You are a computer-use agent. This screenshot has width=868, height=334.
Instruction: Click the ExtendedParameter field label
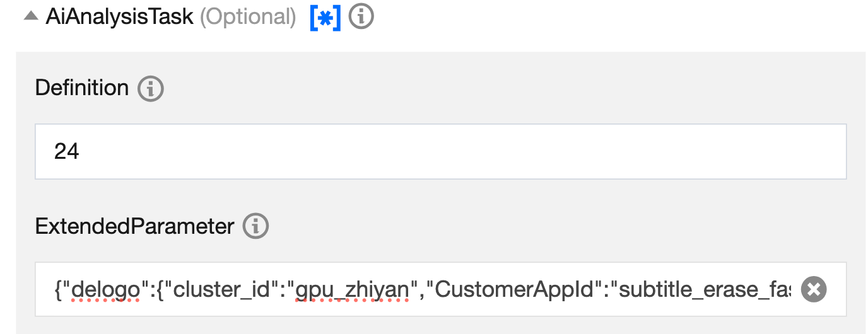pos(135,226)
